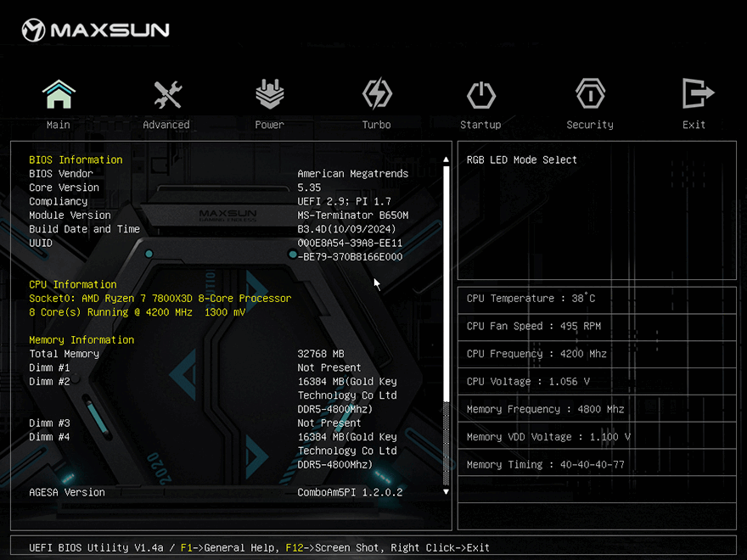The height and width of the screenshot is (560, 747).
Task: Click the Memory VDD Voltage readout
Action: [x=548, y=437]
